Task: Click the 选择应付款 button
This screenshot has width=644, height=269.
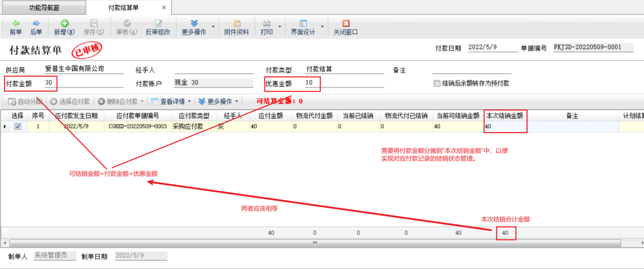Action: (70, 101)
